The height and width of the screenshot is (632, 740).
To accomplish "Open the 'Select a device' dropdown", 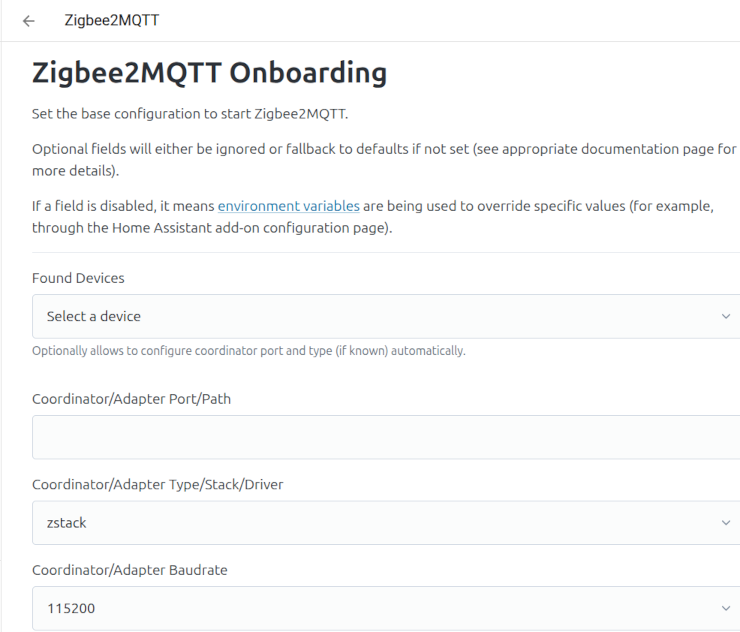I will pyautogui.click(x=380, y=316).
